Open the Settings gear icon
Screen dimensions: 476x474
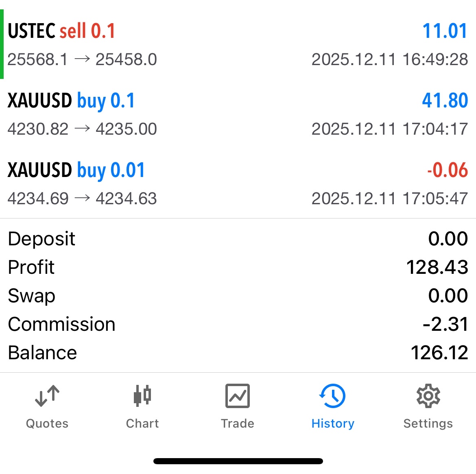pos(428,396)
